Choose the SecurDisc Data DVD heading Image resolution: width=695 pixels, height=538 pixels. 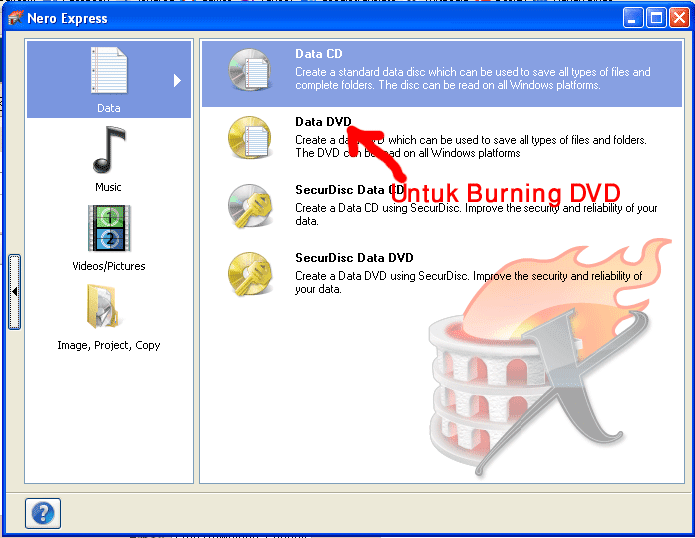354,257
